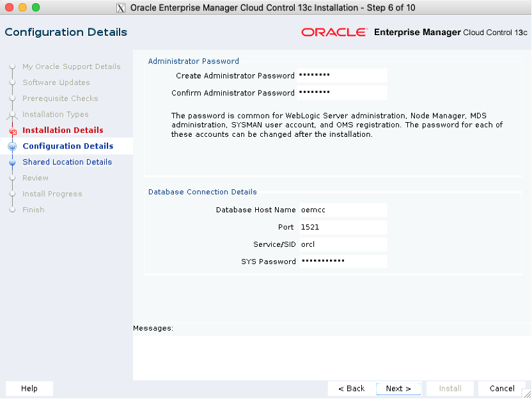Click the current-step bullet beside Configuration Details
This screenshot has height=399, width=532.
(13, 146)
